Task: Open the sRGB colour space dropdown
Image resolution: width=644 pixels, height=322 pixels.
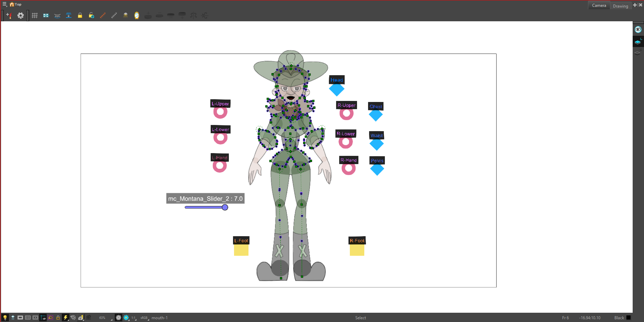Action: (144, 318)
